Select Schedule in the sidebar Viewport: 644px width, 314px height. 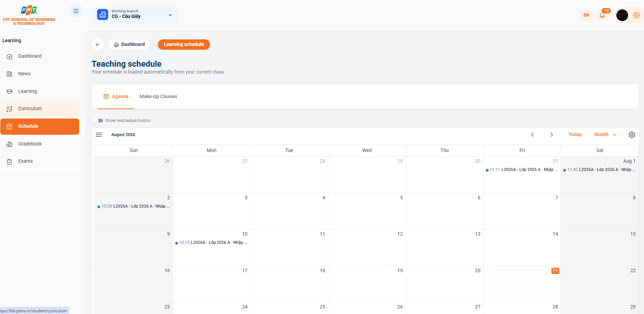[40, 126]
